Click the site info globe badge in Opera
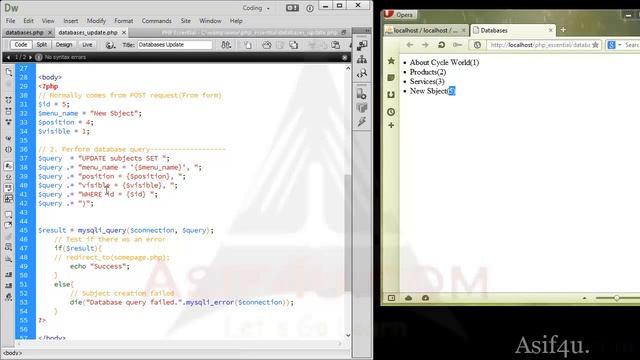The width and height of the screenshot is (640, 360). click(477, 45)
